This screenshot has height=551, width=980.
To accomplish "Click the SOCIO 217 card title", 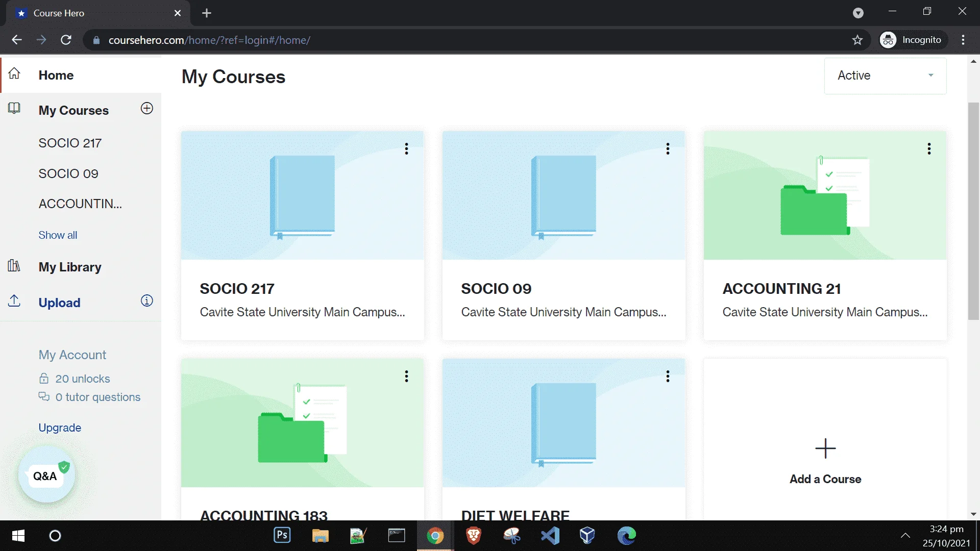I will click(x=237, y=289).
